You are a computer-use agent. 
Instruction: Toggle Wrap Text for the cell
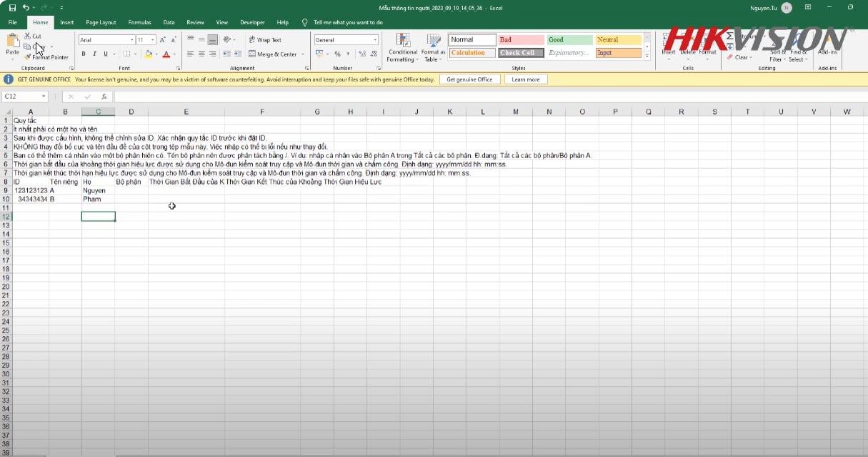(265, 40)
